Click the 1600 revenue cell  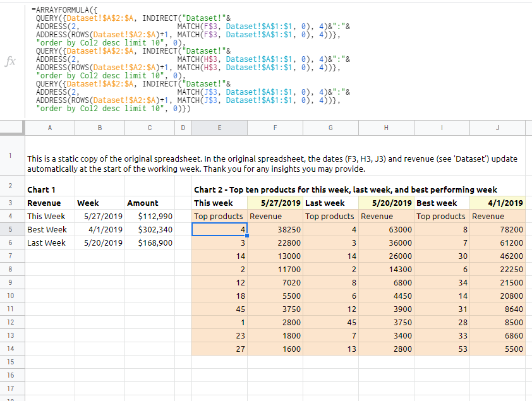[275, 349]
